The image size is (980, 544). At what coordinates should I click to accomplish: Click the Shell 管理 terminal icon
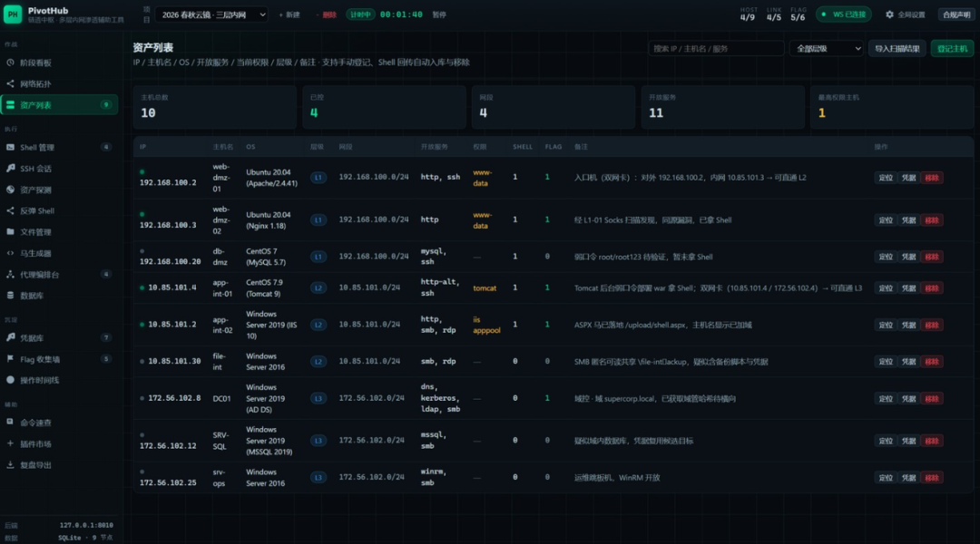click(10, 148)
